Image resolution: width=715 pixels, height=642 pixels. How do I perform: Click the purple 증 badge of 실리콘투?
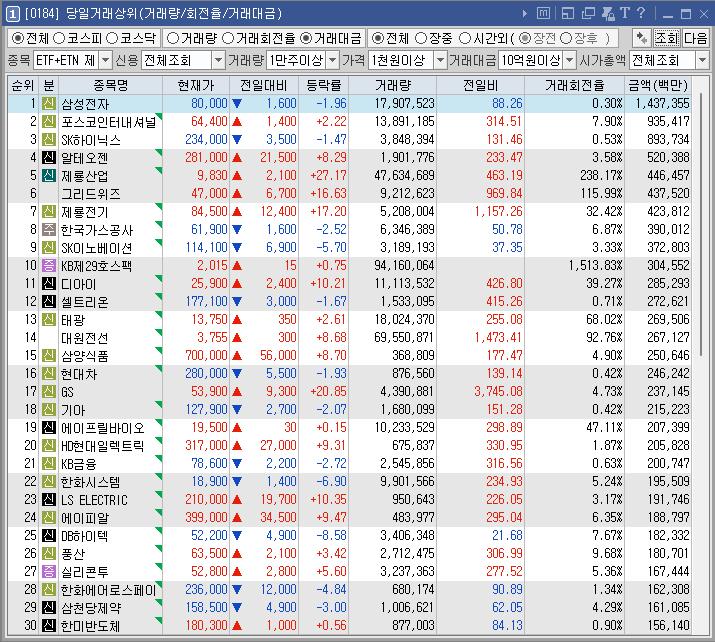coord(49,571)
